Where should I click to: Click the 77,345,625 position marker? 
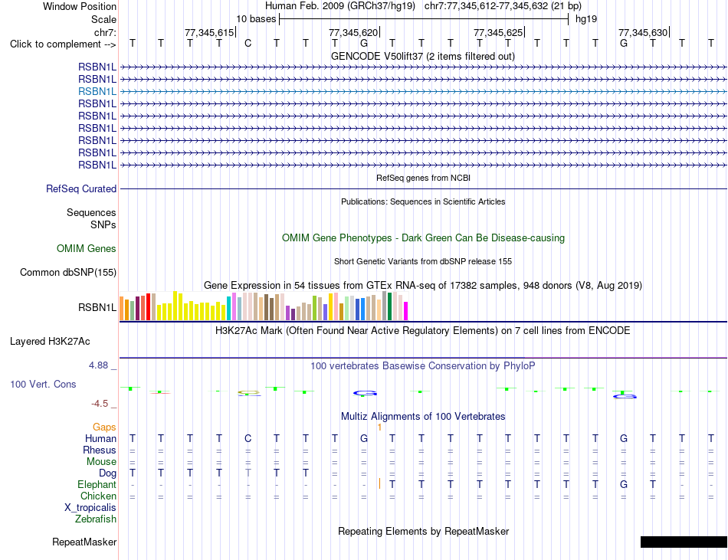(498, 32)
